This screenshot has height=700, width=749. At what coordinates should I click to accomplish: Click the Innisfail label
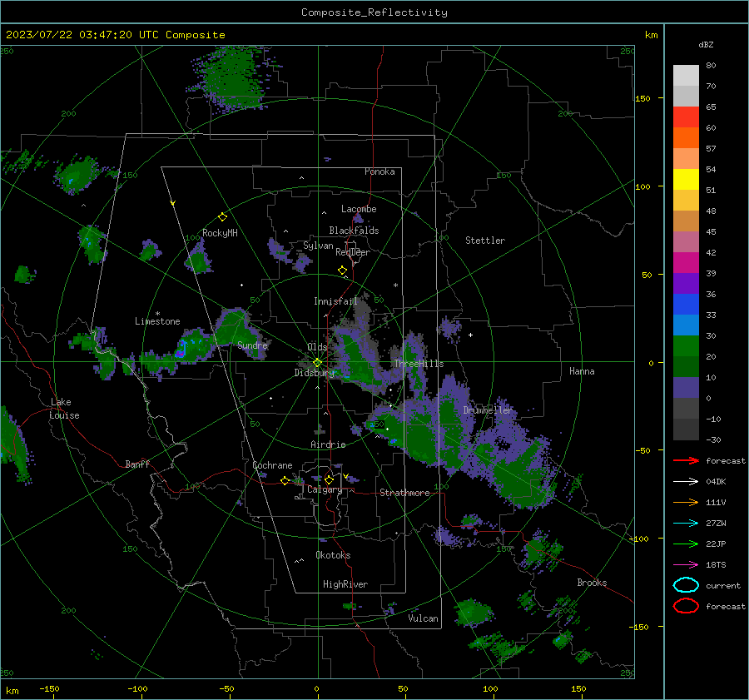[x=335, y=301]
